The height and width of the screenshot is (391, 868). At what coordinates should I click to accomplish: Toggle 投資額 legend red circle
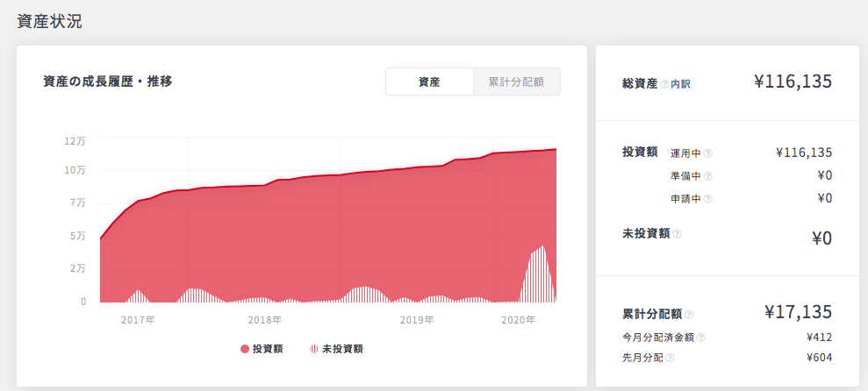click(x=245, y=349)
